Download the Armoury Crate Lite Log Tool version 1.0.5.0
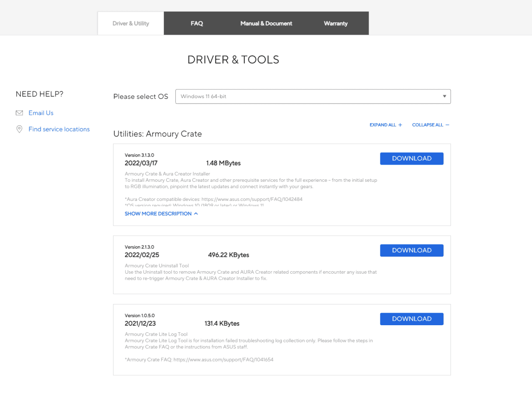Viewport: 532px width, 393px height. (411, 319)
